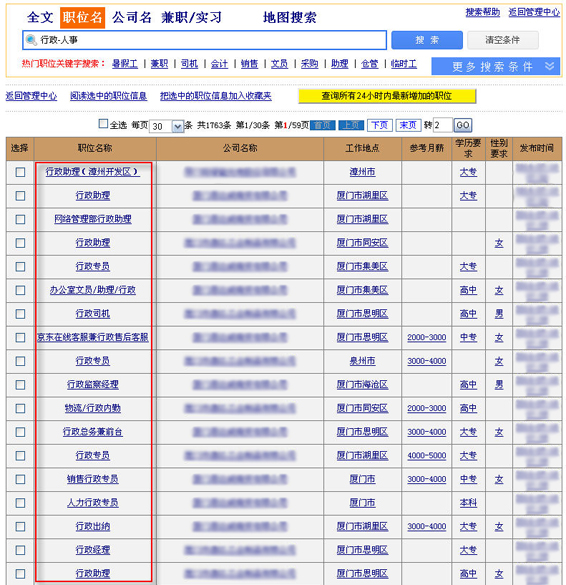
Task: Click the 清空条件 button
Action: pos(503,40)
